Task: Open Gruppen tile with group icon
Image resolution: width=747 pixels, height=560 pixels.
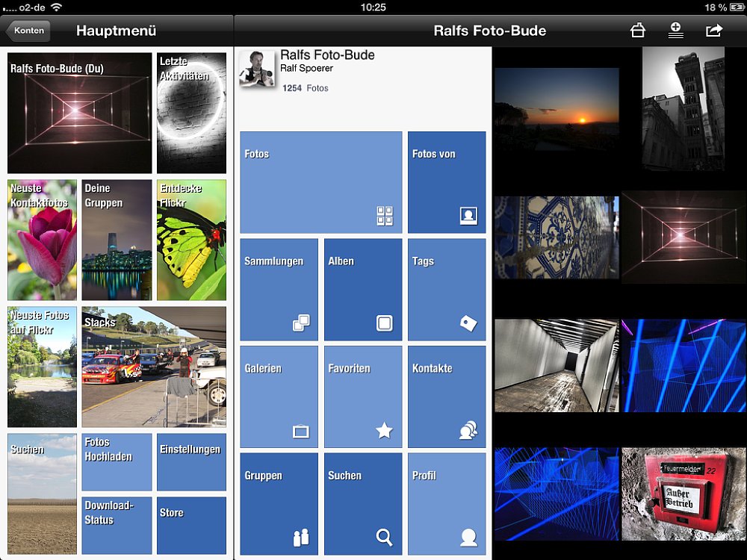Action: coord(279,503)
